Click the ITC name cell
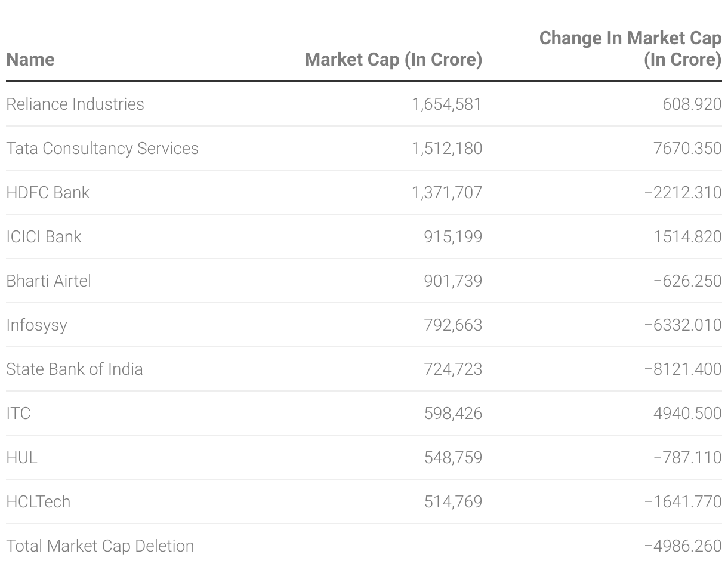Viewport: 728px width, 573px height. (18, 413)
